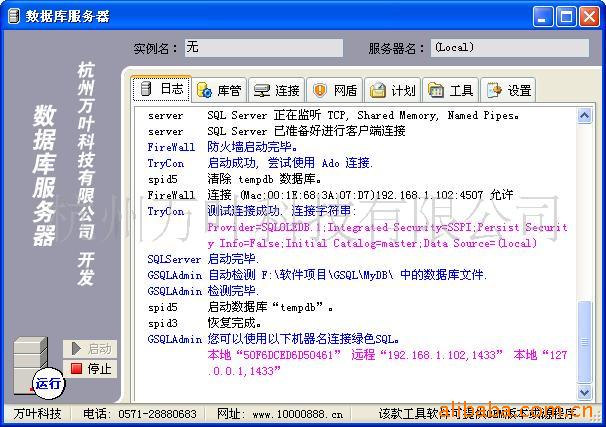Screen dimensions: 606x427
Task: Click the Provider=SQLOLEDB connection string text
Action: tap(387, 235)
